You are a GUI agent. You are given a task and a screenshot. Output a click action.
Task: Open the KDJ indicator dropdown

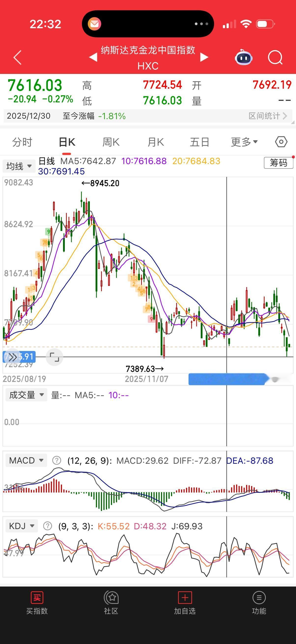[x=22, y=526]
